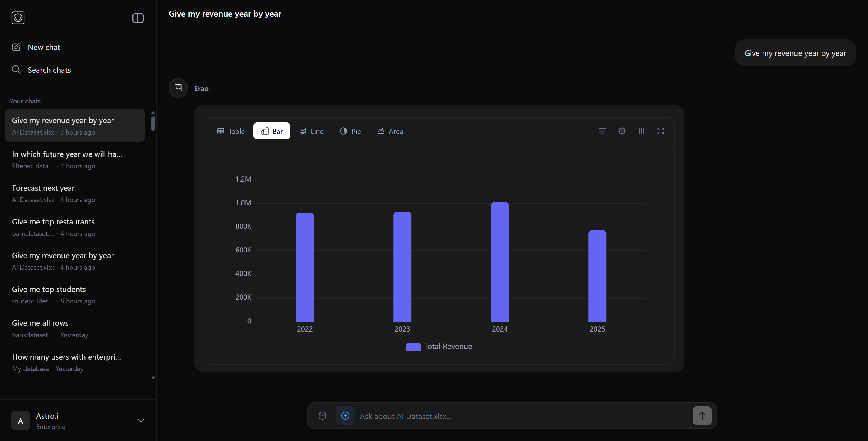
Task: Select the Bar chart tab
Action: (272, 131)
